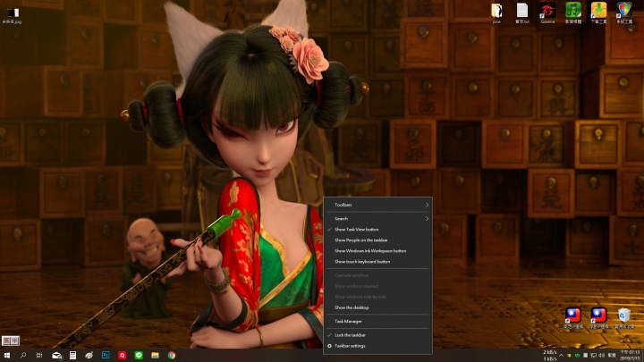Screen dimensions: 644x362
Task: Click the network speed meter in taskbar
Action: point(549,356)
